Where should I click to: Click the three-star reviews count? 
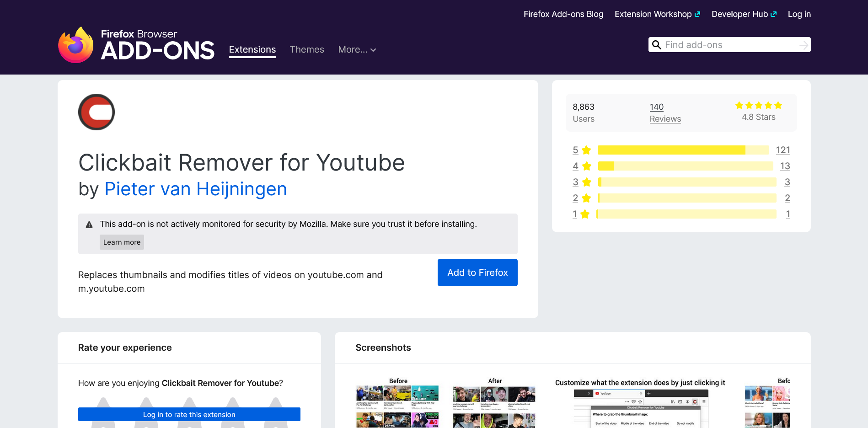pyautogui.click(x=787, y=182)
